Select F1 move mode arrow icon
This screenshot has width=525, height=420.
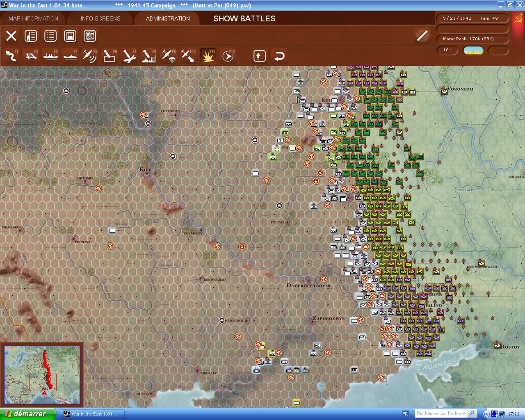tap(11, 56)
